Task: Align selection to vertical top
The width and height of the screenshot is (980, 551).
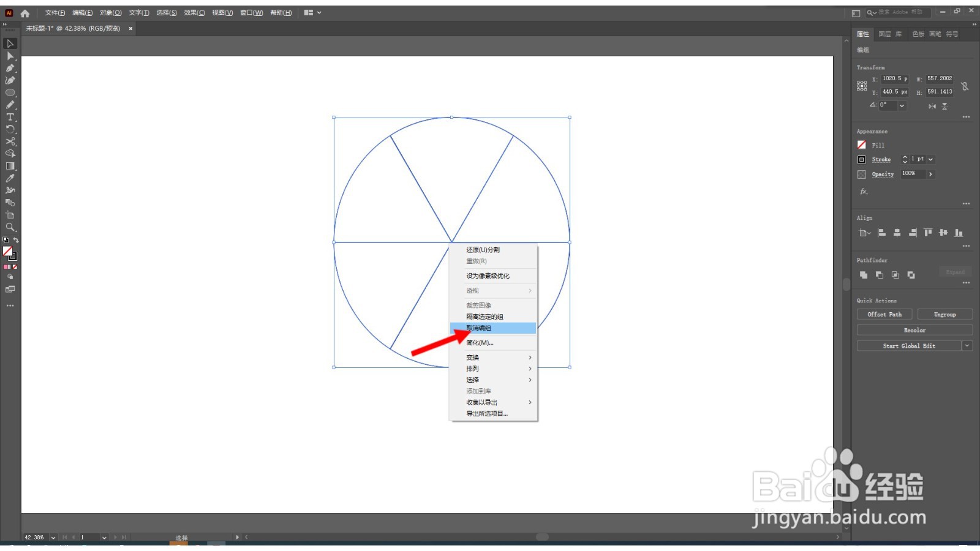Action: (x=928, y=233)
